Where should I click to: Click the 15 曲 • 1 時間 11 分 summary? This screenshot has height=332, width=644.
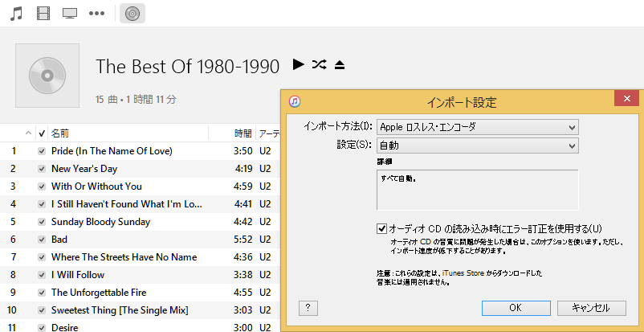[x=136, y=99]
